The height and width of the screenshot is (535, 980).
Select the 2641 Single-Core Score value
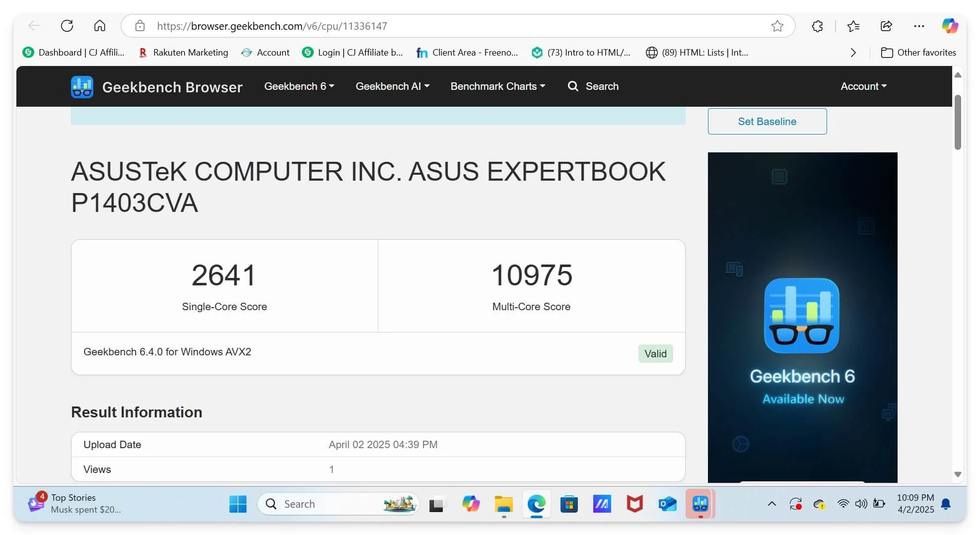coord(224,275)
